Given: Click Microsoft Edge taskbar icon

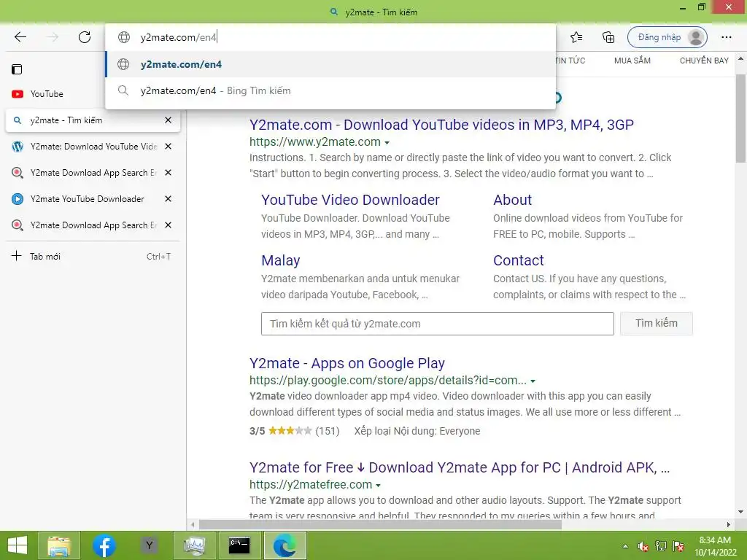Looking at the screenshot, I should click(x=285, y=545).
